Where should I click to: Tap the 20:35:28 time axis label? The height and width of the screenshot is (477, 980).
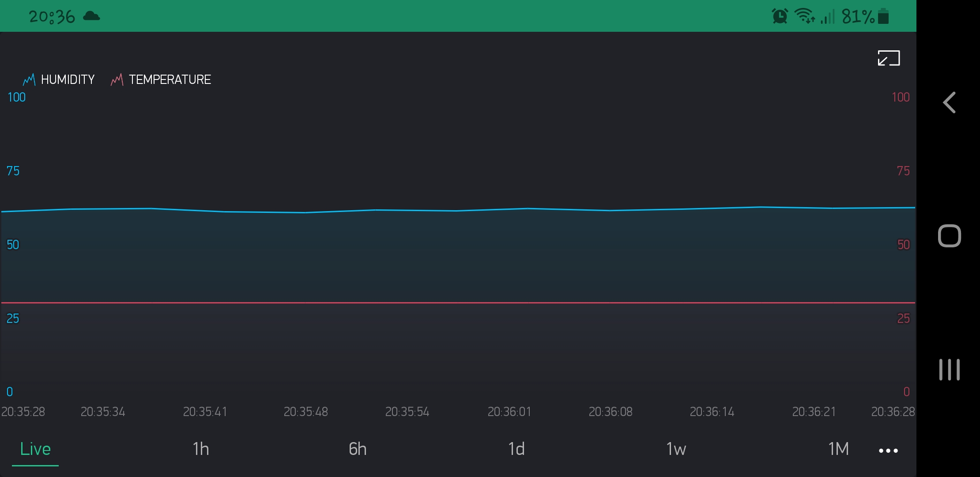pos(23,412)
